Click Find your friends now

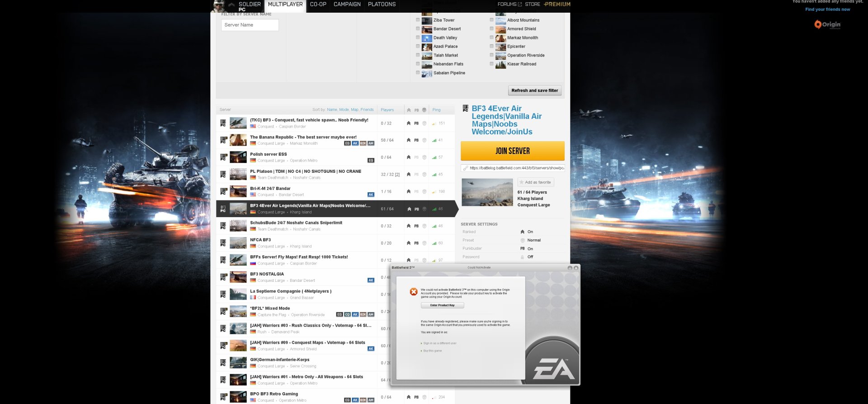(827, 10)
